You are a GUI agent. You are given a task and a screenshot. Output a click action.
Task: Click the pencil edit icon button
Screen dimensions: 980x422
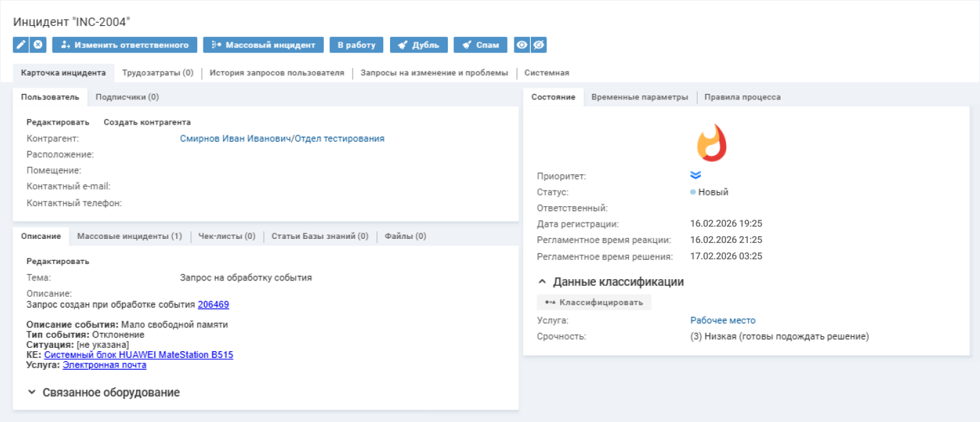[21, 45]
